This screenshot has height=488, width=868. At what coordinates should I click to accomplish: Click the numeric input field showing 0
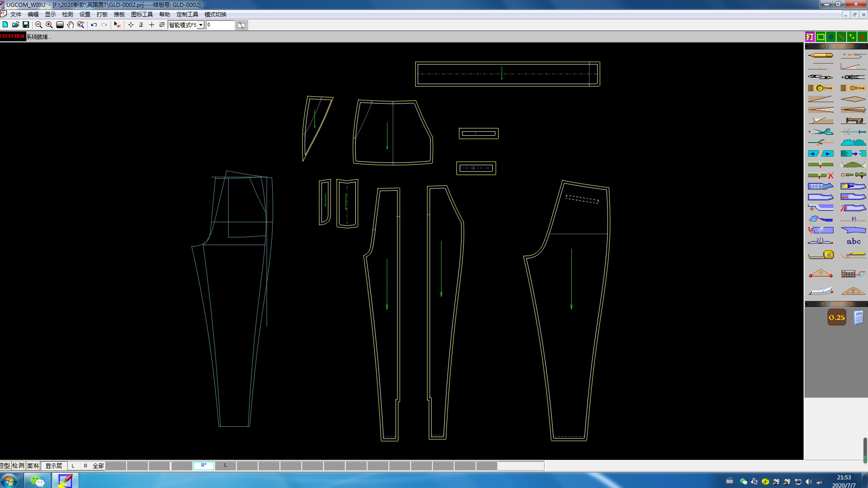(220, 25)
